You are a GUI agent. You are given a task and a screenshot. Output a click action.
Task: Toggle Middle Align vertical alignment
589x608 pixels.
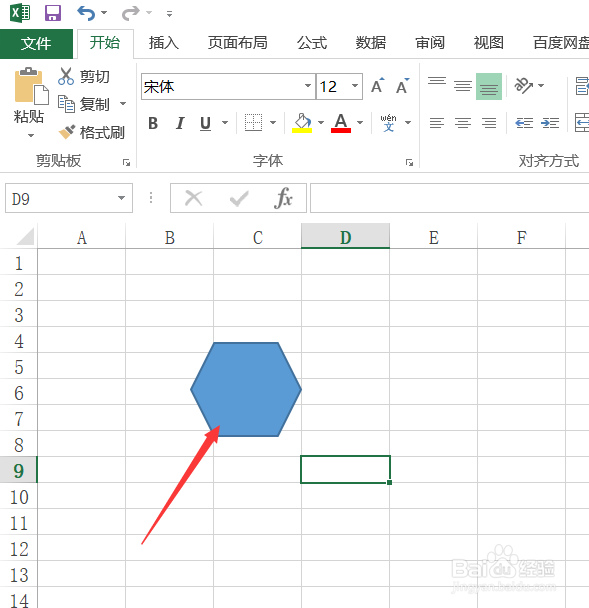coord(463,86)
